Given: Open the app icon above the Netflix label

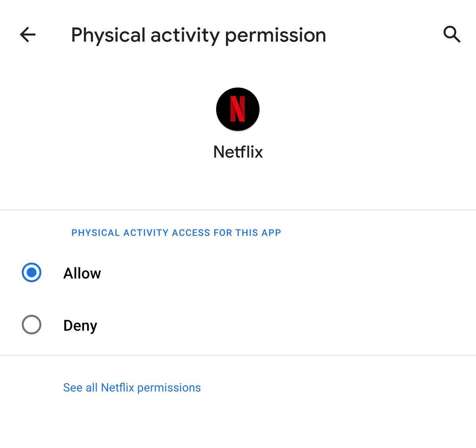Looking at the screenshot, I should 237,109.
